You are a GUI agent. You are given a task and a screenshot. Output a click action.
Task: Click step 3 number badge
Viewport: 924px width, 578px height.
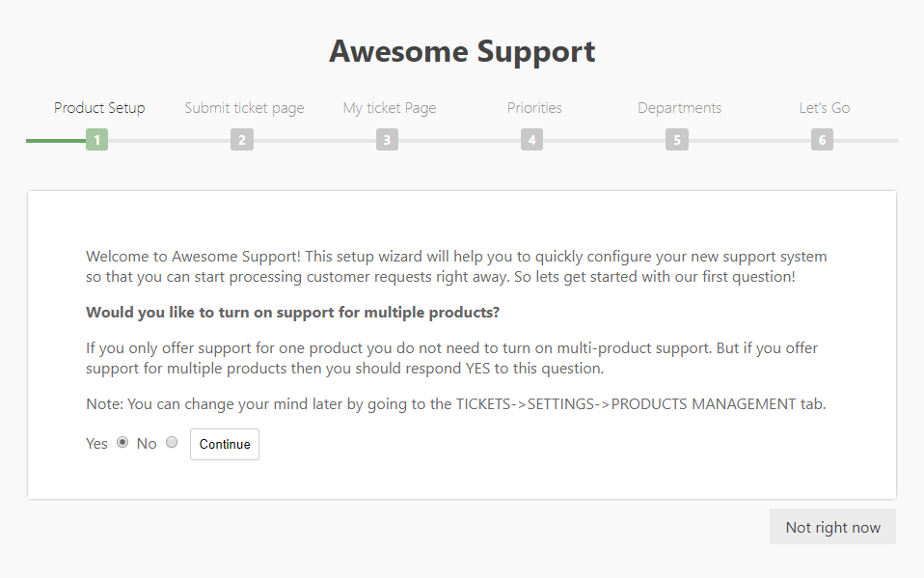click(387, 140)
